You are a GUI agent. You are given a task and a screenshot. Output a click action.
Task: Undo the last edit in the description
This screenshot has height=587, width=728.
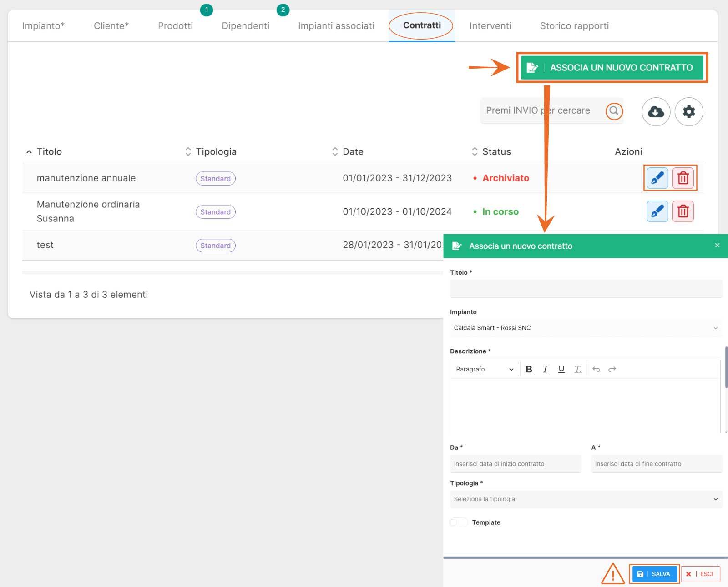tap(596, 369)
